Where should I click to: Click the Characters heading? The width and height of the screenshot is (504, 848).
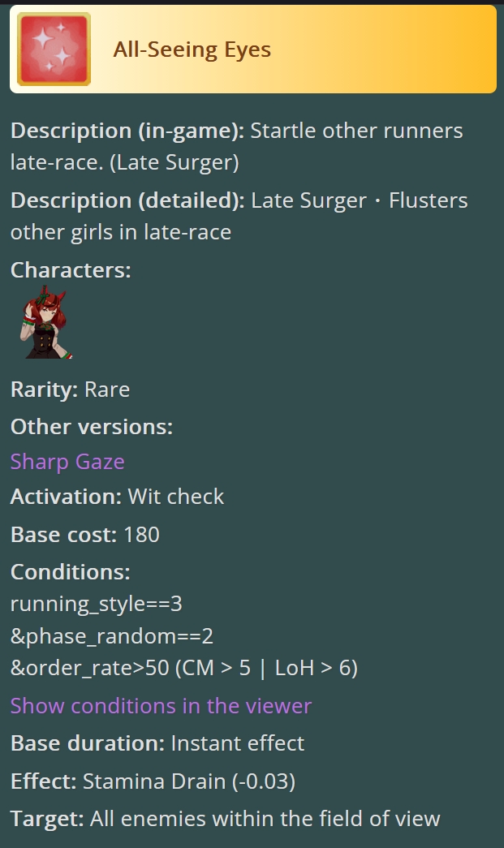pos(71,270)
